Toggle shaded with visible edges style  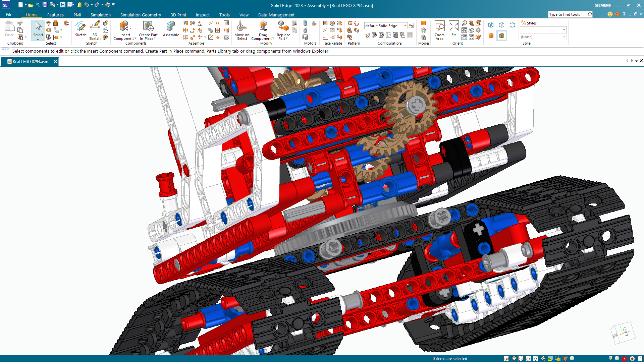[x=502, y=36]
